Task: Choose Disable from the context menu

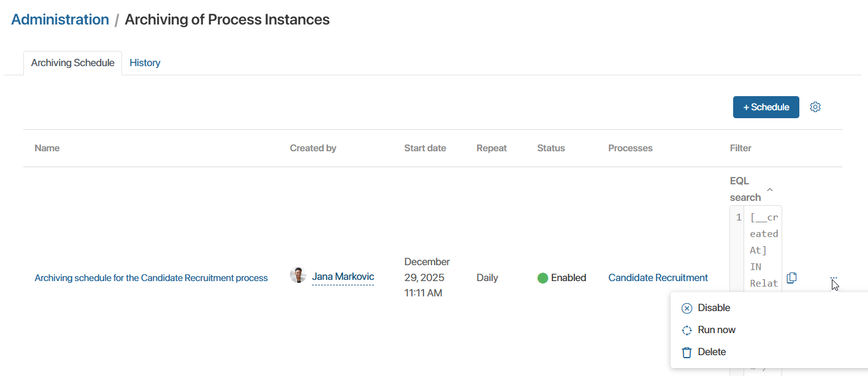Action: point(714,308)
